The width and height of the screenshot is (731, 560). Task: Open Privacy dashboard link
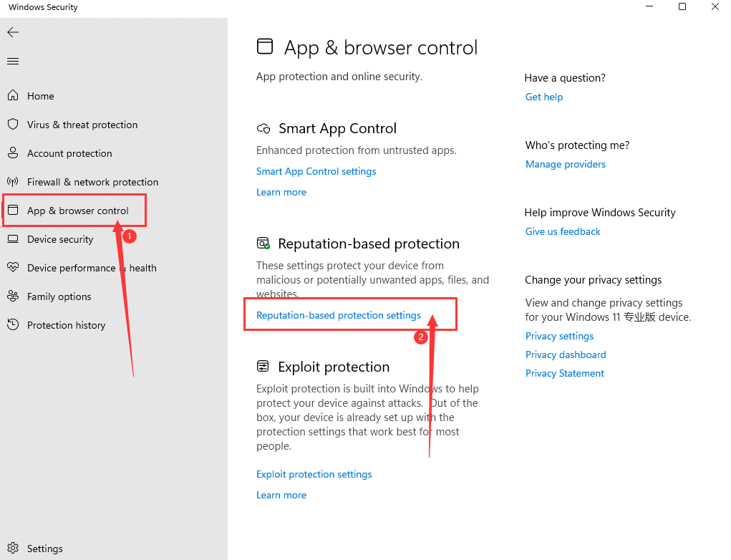(x=566, y=355)
